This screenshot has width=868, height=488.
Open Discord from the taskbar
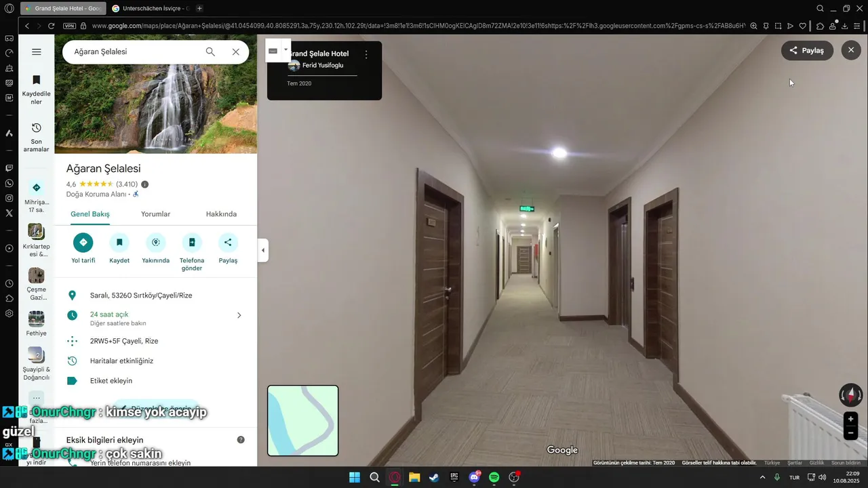point(474,477)
